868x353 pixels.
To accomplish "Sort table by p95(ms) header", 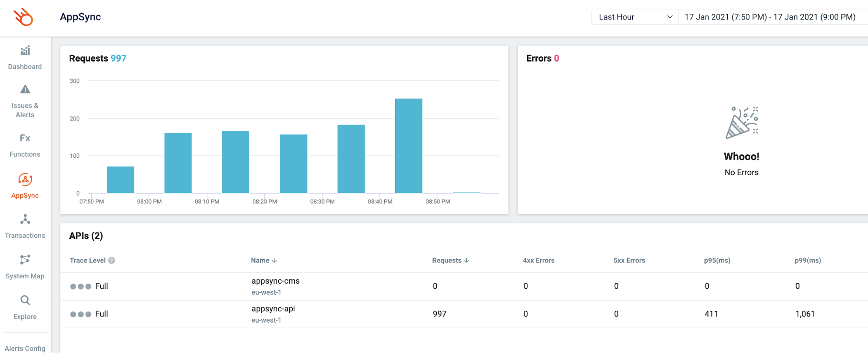I will point(717,260).
